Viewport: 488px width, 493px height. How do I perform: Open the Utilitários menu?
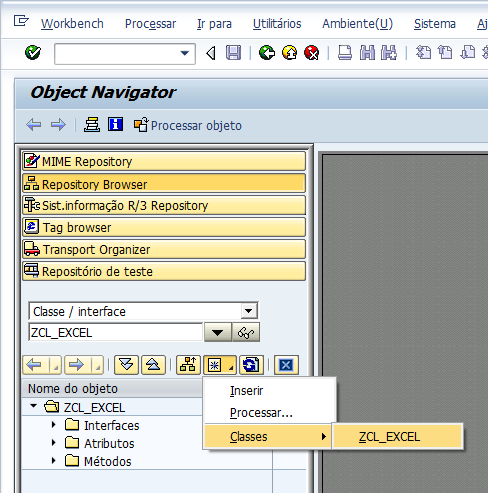277,24
